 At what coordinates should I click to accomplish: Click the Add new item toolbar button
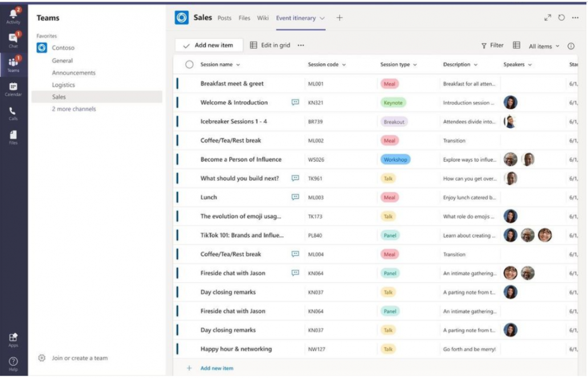[209, 46]
